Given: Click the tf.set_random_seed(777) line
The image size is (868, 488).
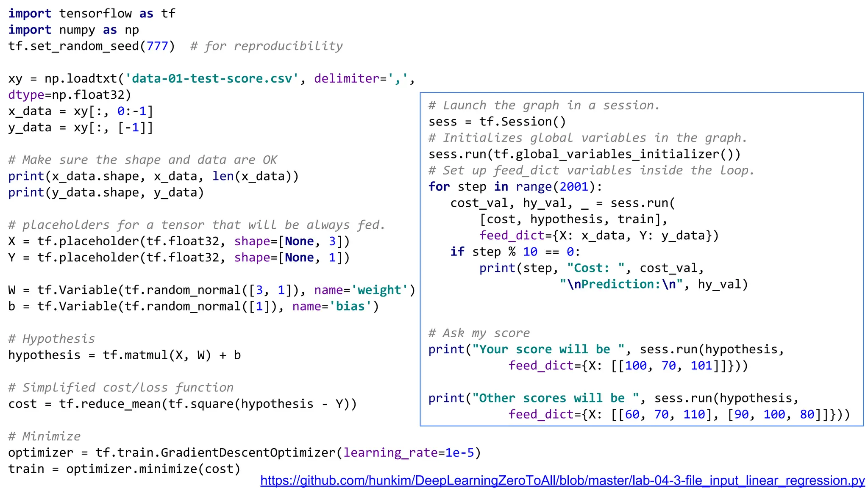Looking at the screenshot, I should click(91, 46).
